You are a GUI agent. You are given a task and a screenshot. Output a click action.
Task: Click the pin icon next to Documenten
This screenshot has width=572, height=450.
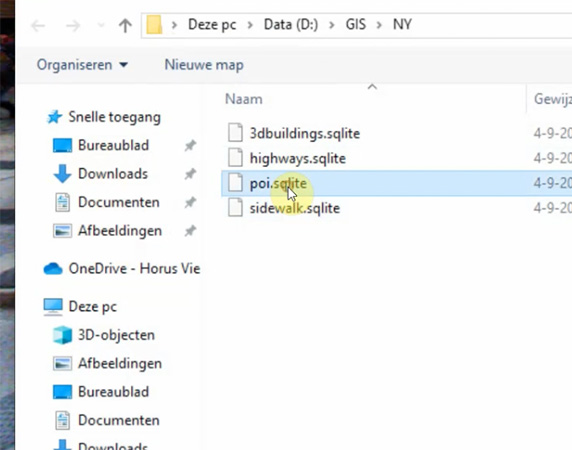[x=190, y=202]
